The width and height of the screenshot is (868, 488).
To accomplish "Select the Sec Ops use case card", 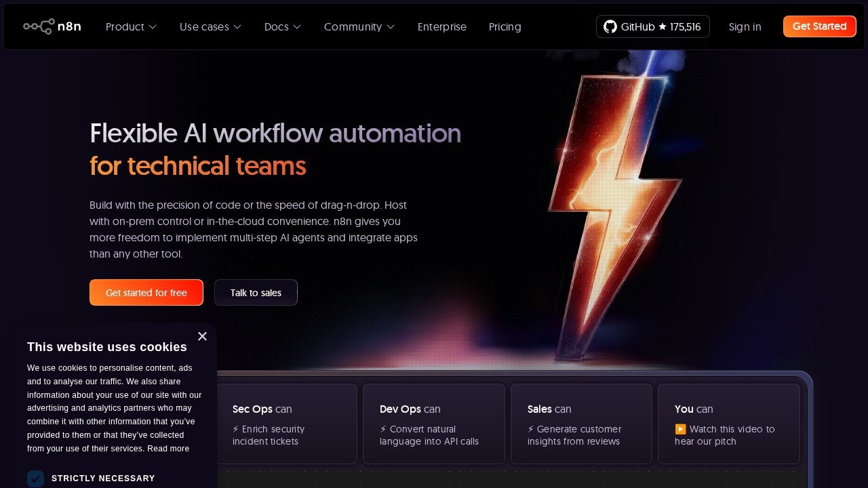I will pos(287,424).
